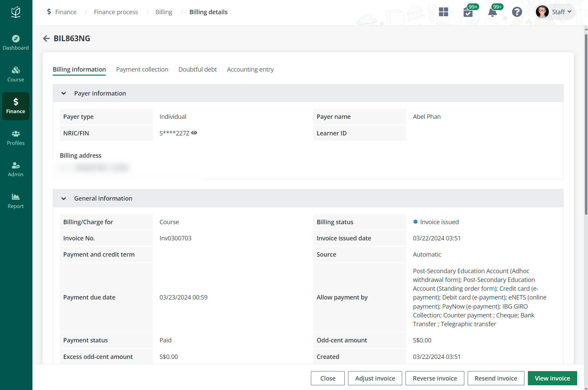This screenshot has height=390, width=588.
Task: Click the payment due date 03/23/2024 00:59
Action: click(x=183, y=297)
